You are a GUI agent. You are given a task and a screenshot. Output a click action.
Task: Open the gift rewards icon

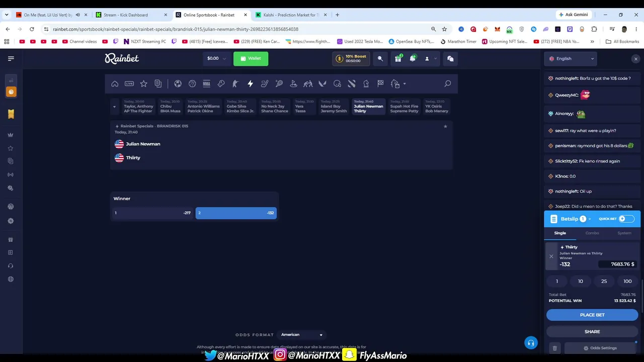click(398, 59)
